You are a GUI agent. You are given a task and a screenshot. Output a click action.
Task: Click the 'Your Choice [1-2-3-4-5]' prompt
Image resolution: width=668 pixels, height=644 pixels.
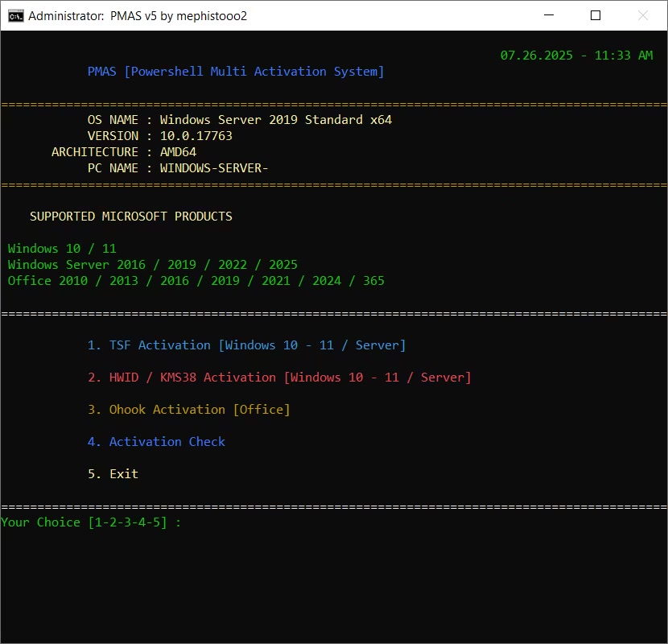click(x=91, y=522)
